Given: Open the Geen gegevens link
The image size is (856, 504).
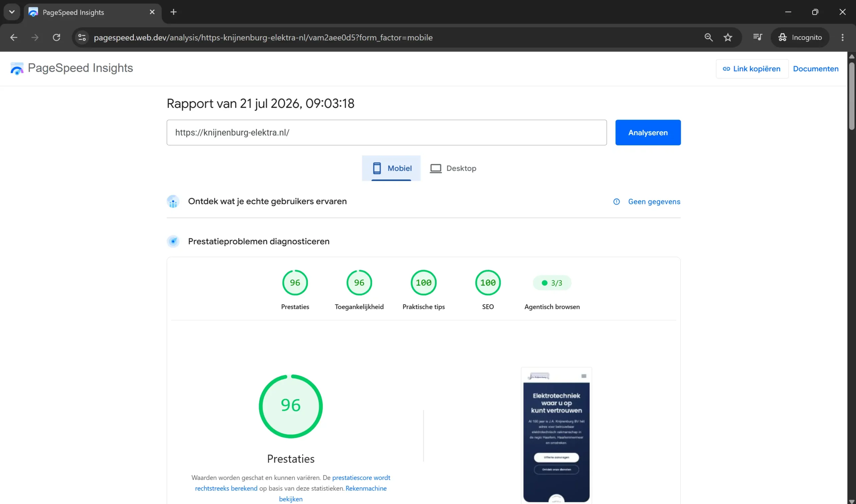Looking at the screenshot, I should [654, 202].
